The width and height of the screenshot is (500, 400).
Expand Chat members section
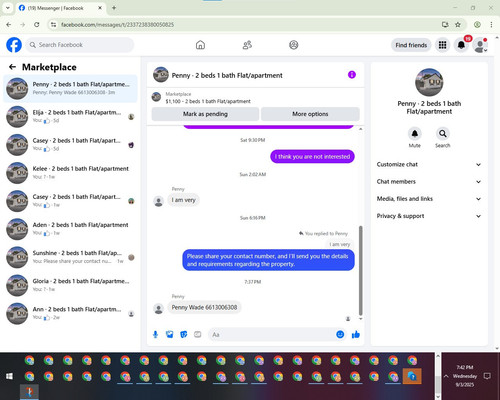(x=429, y=182)
